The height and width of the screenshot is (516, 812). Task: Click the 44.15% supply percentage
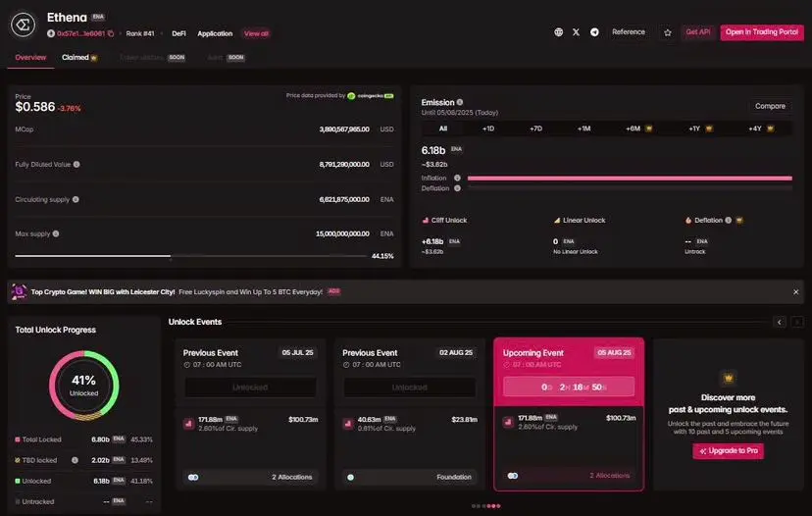tap(382, 256)
